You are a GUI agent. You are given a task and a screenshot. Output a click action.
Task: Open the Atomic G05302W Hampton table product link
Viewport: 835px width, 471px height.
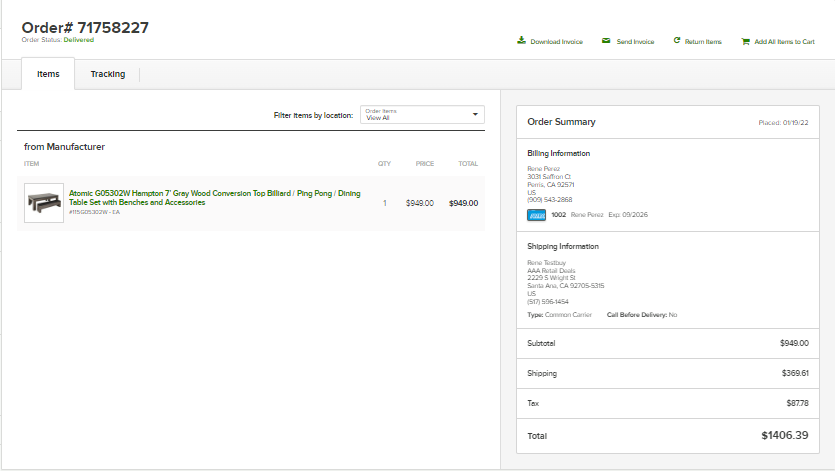click(x=215, y=198)
